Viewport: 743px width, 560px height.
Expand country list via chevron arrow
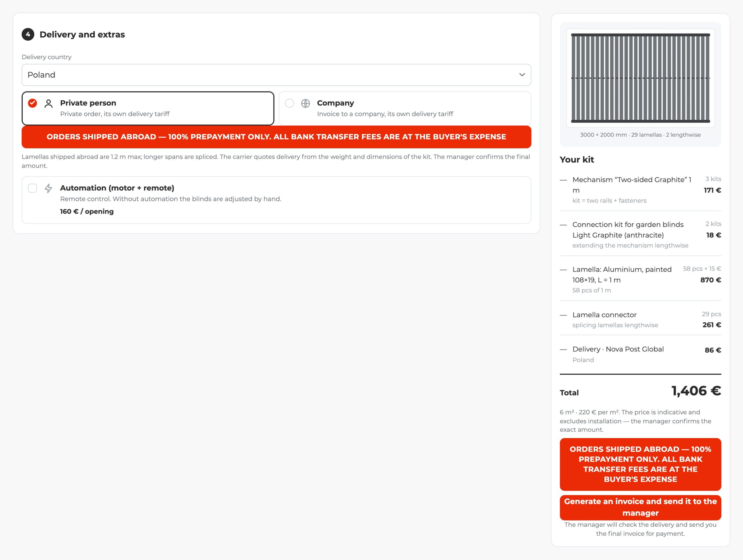tap(522, 75)
